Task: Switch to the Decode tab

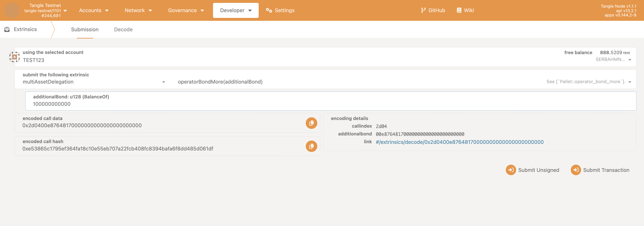Action: coord(123,29)
